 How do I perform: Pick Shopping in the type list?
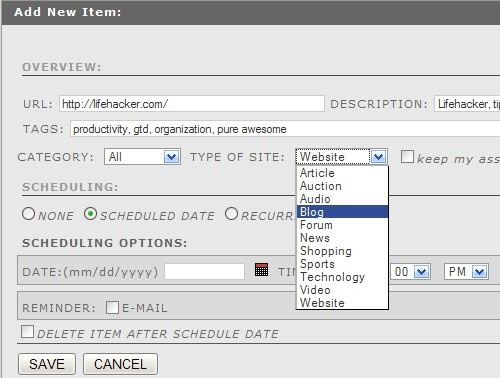click(x=342, y=251)
